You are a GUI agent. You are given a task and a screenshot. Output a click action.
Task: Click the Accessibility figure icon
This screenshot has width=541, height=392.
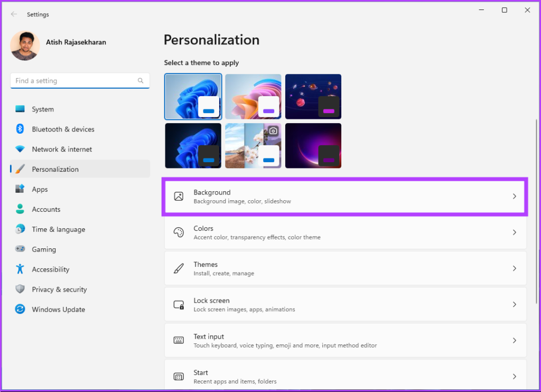click(20, 269)
